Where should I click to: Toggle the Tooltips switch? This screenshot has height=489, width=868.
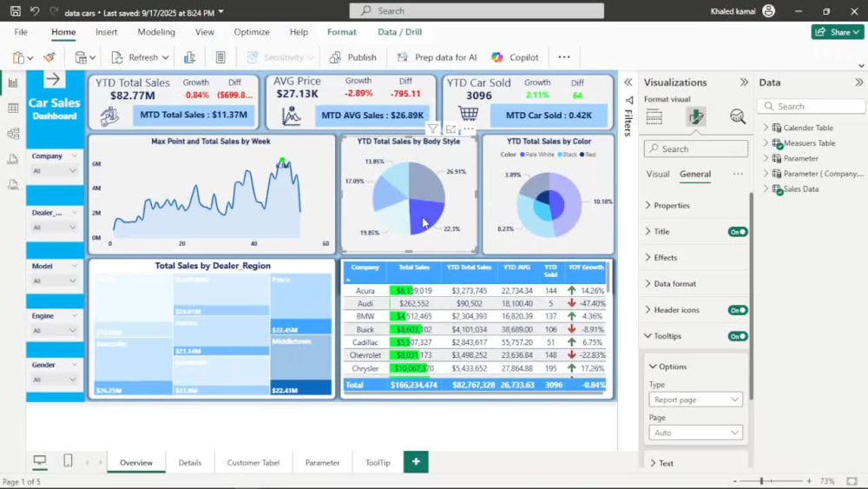tap(738, 336)
